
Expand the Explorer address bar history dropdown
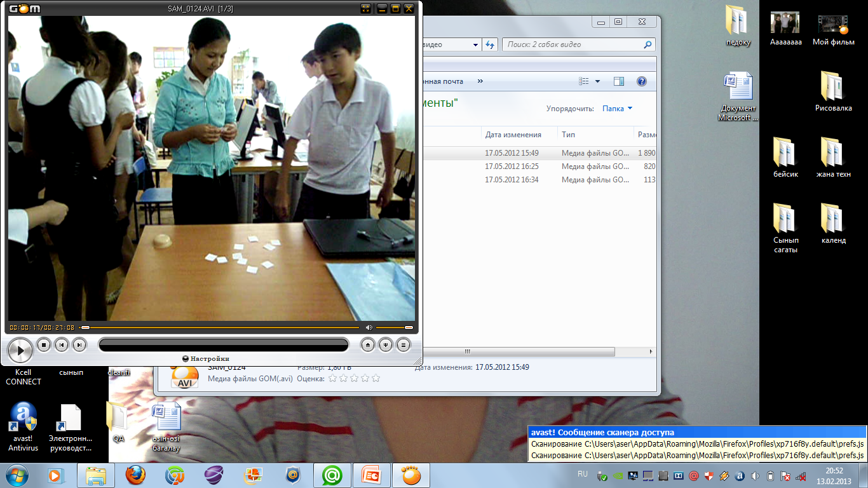(x=476, y=44)
